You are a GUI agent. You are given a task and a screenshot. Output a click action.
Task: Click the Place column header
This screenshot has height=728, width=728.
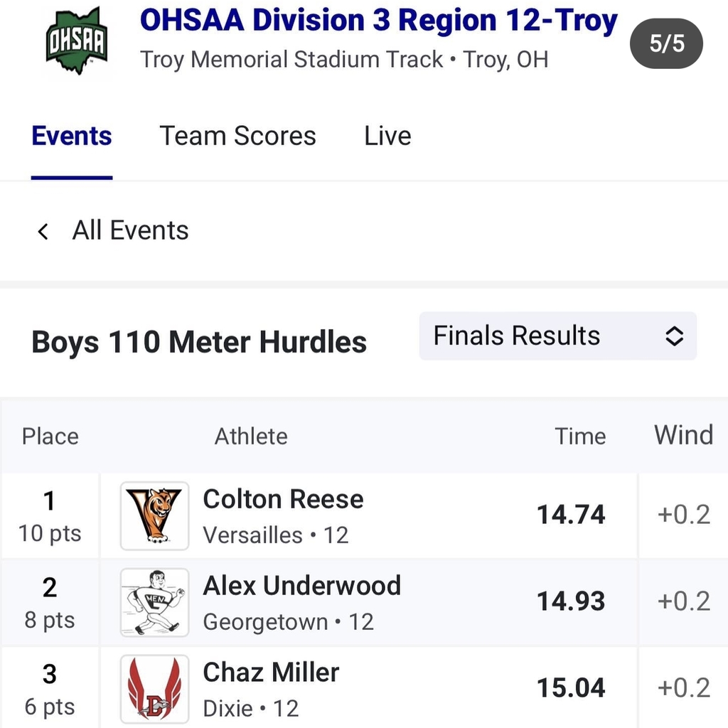50,437
